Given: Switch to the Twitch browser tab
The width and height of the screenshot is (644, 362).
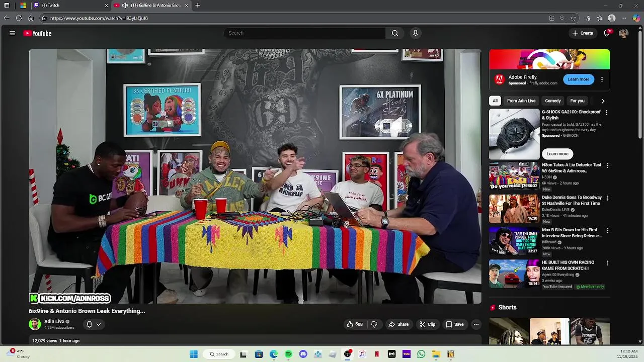Looking at the screenshot, I should click(69, 6).
